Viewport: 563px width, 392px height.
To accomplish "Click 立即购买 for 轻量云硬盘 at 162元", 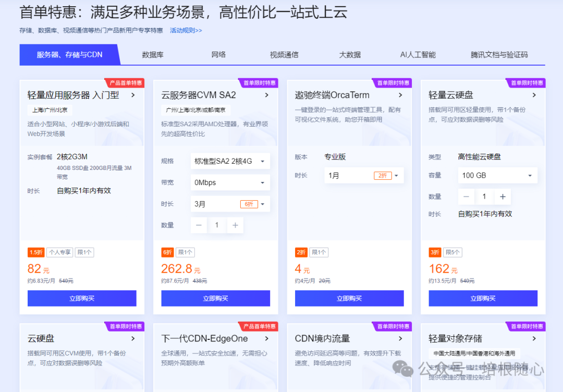I will point(483,298).
